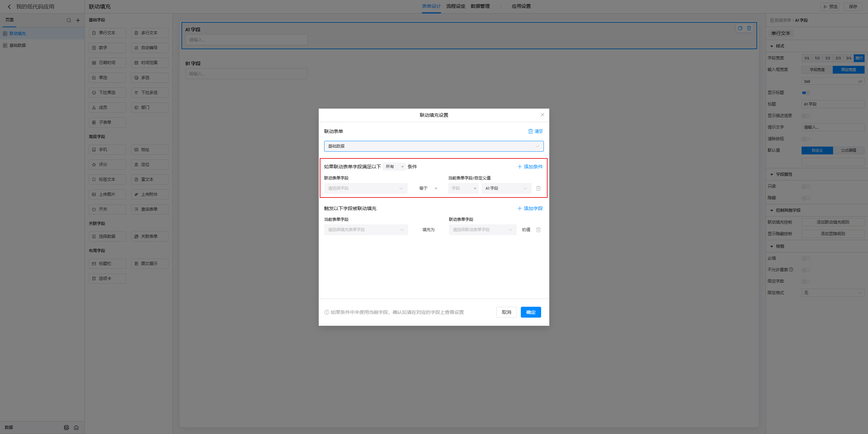Switch to the 流程设定 tab
868x434 pixels.
coord(455,6)
